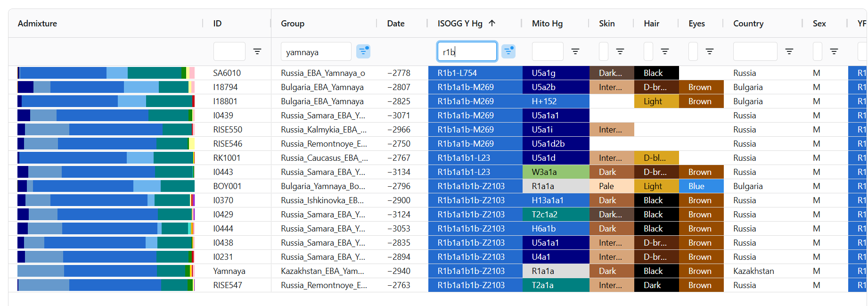The image size is (868, 306).
Task: Open the ID column filter icon
Action: tap(257, 51)
